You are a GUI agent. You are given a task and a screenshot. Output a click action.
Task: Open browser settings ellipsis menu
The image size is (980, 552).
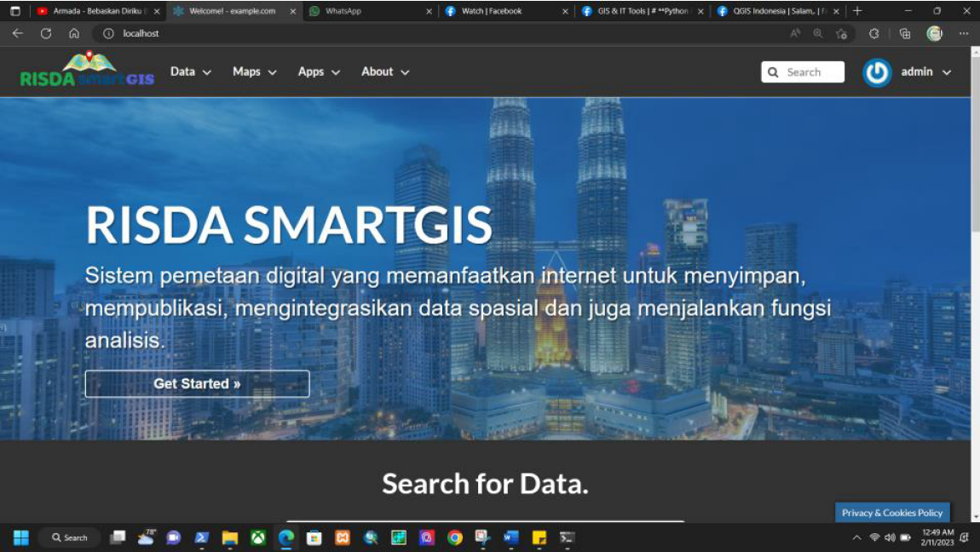[964, 34]
